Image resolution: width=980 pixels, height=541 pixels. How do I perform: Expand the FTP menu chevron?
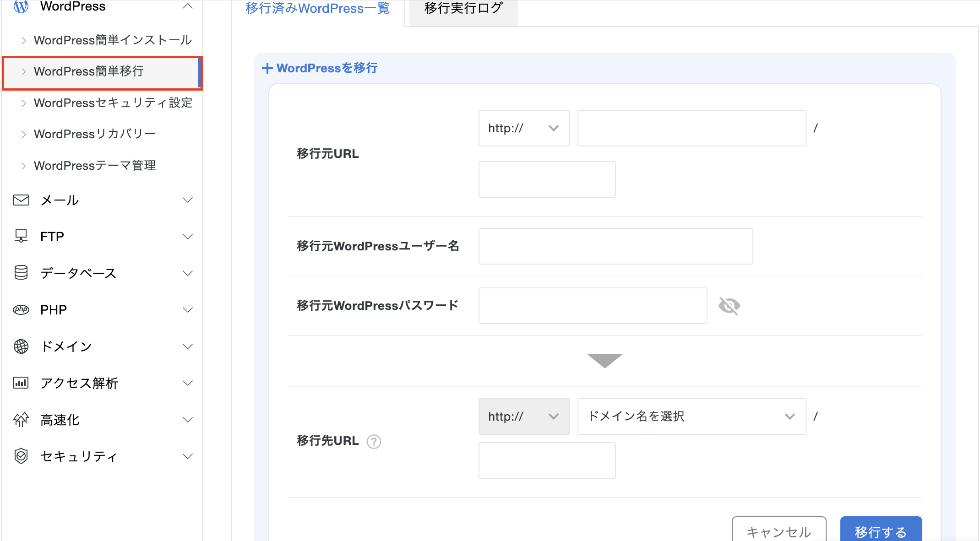pos(187,237)
